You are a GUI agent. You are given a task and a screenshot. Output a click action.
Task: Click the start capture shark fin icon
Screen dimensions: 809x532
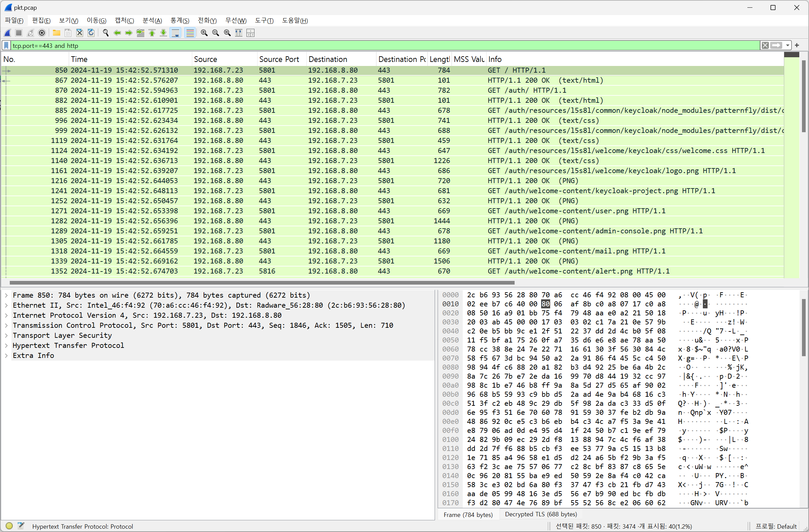click(7, 33)
